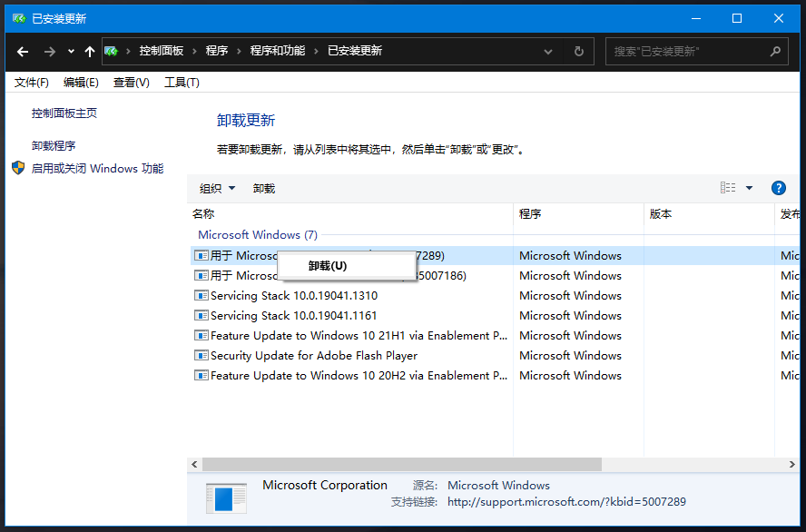Expand the chevron after 控制面板 breadcrumb
Screen dimensions: 806x532
click(x=195, y=51)
